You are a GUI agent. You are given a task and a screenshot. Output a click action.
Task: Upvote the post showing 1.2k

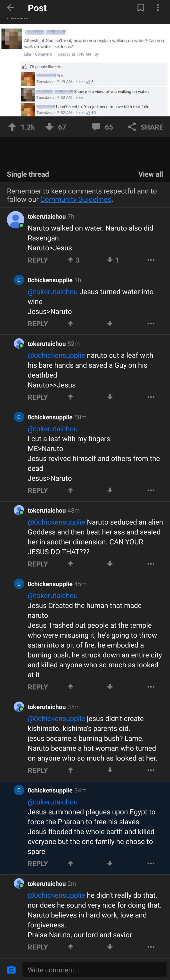tap(12, 127)
